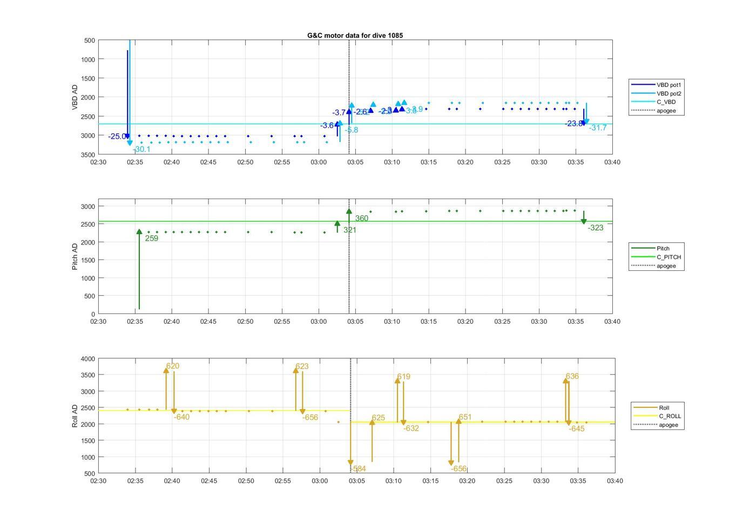
Task: Click the '02:45' tick on Roll plot x-axis
Action: 209,481
